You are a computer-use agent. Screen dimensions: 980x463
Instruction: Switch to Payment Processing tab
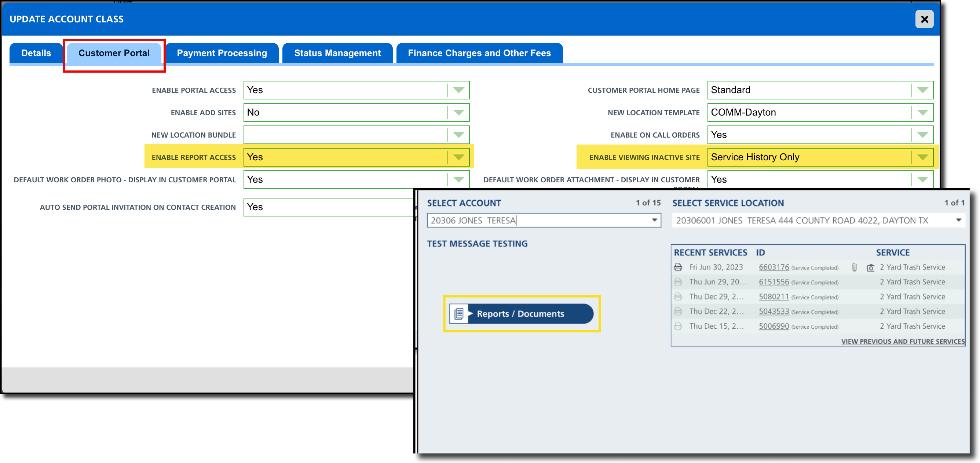click(x=222, y=53)
